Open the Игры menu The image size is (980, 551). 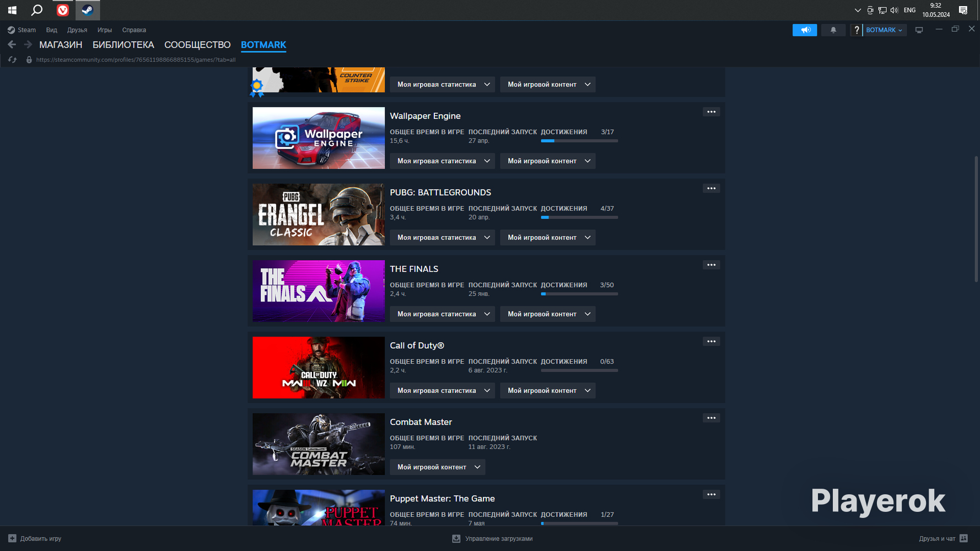[x=105, y=30]
